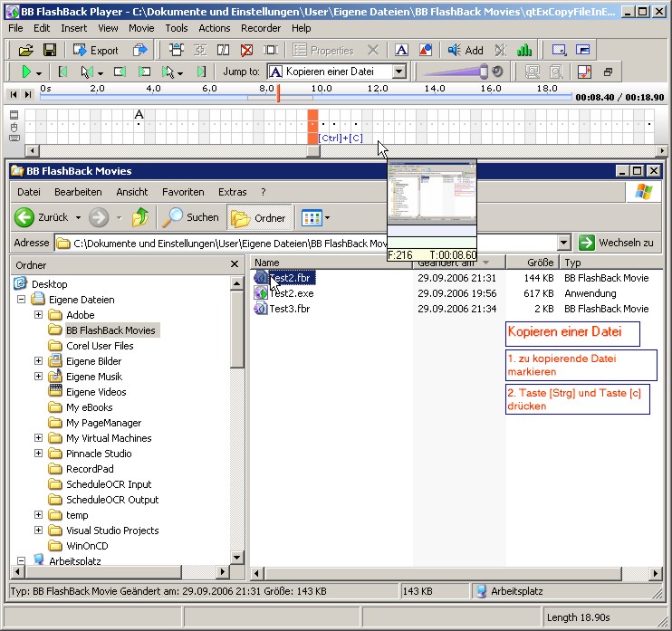Open the Play button dropdown arrow
672x631 pixels.
(x=39, y=73)
